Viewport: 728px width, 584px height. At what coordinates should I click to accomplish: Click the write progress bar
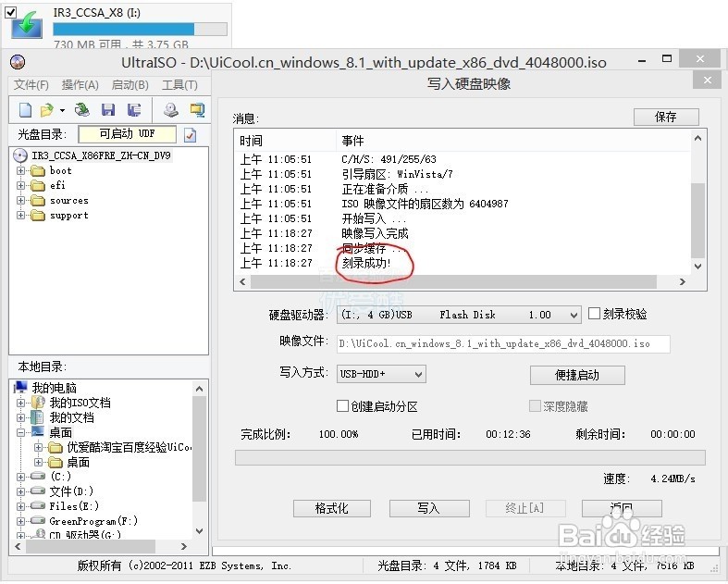470,457
